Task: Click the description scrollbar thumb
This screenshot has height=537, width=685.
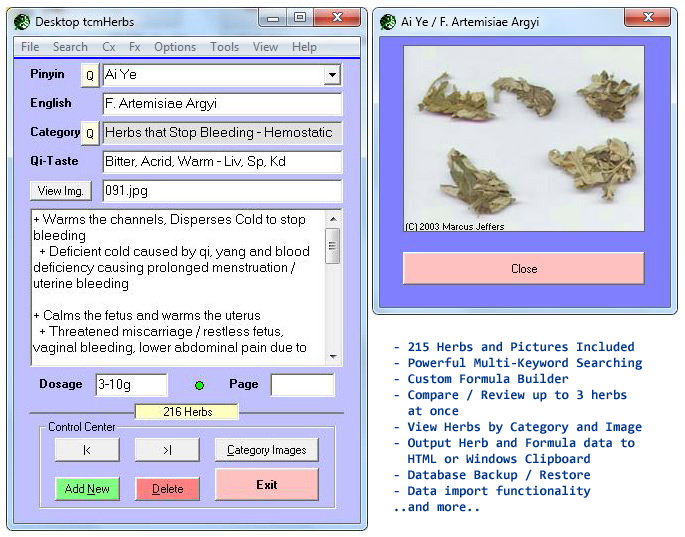Action: (332, 246)
